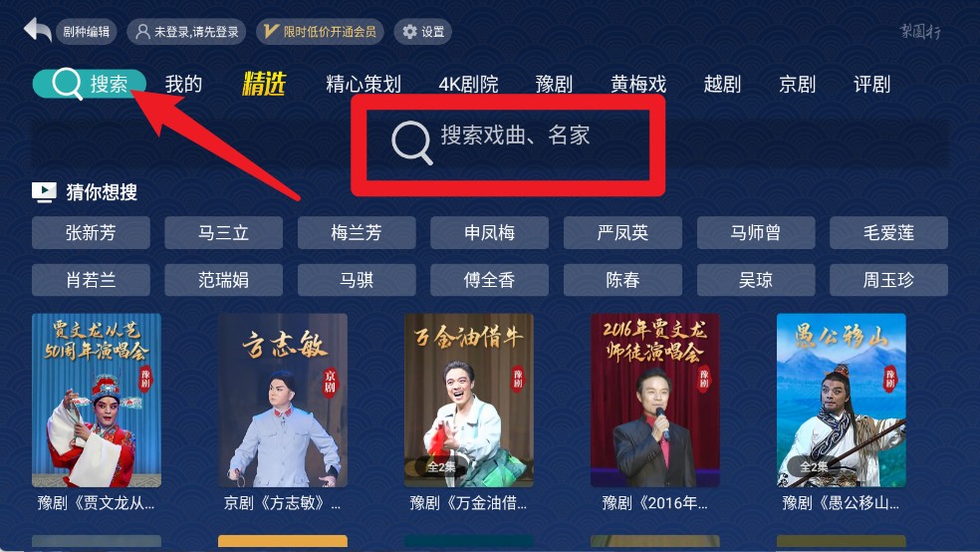Open the 剧种编辑 button
This screenshot has width=980, height=552.
(x=87, y=31)
